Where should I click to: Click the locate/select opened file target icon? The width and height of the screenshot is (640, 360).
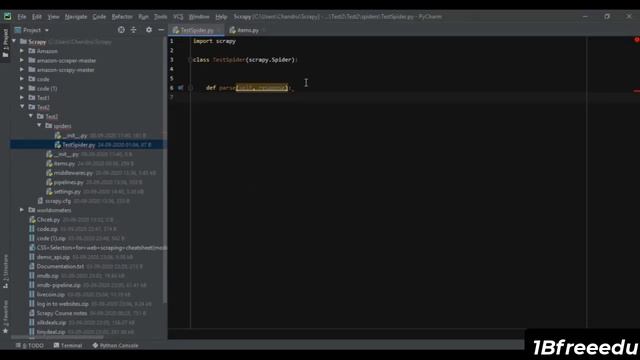121,30
